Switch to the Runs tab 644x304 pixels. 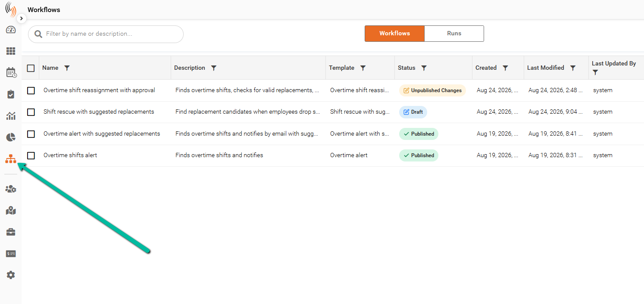(x=454, y=34)
